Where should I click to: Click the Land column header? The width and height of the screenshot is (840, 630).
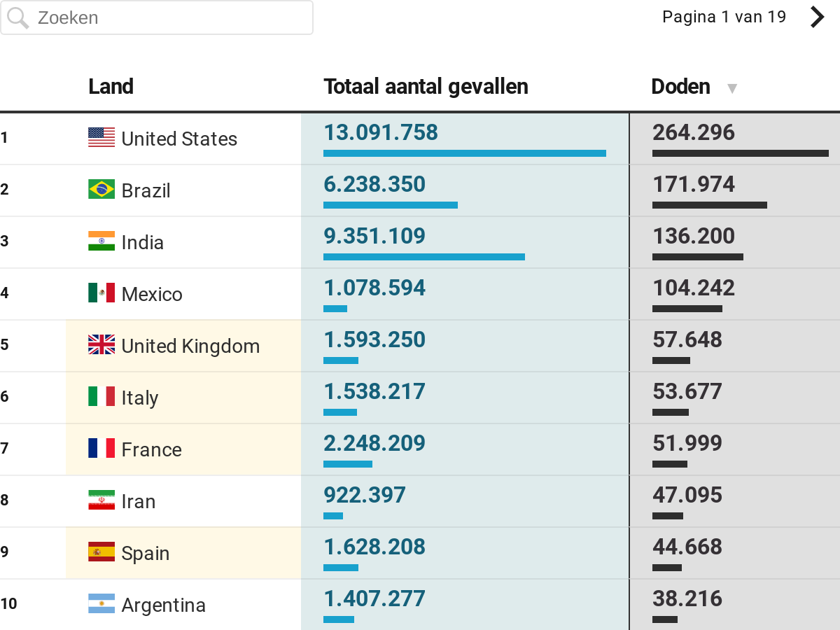coord(111,87)
